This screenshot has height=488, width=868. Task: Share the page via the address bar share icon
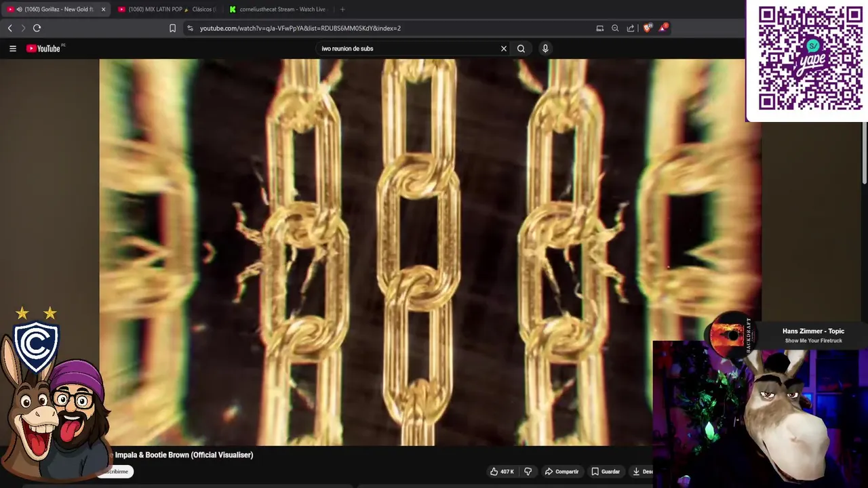[x=631, y=28]
